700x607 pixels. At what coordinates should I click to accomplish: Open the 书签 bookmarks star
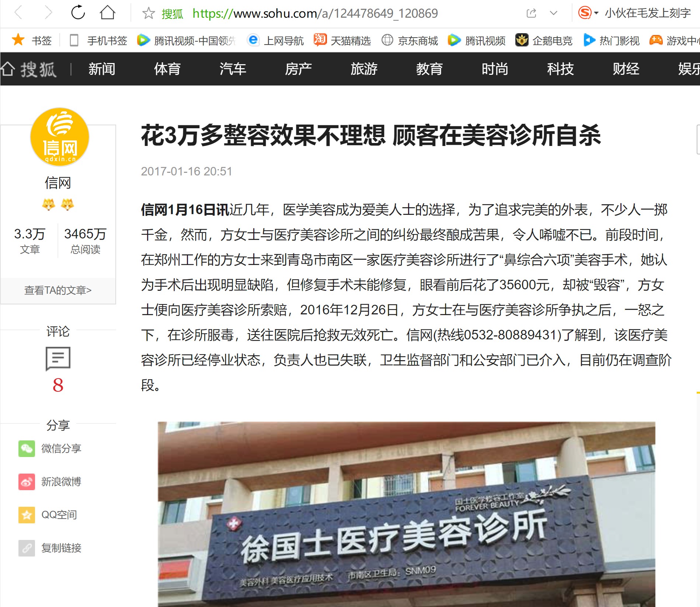coord(32,40)
